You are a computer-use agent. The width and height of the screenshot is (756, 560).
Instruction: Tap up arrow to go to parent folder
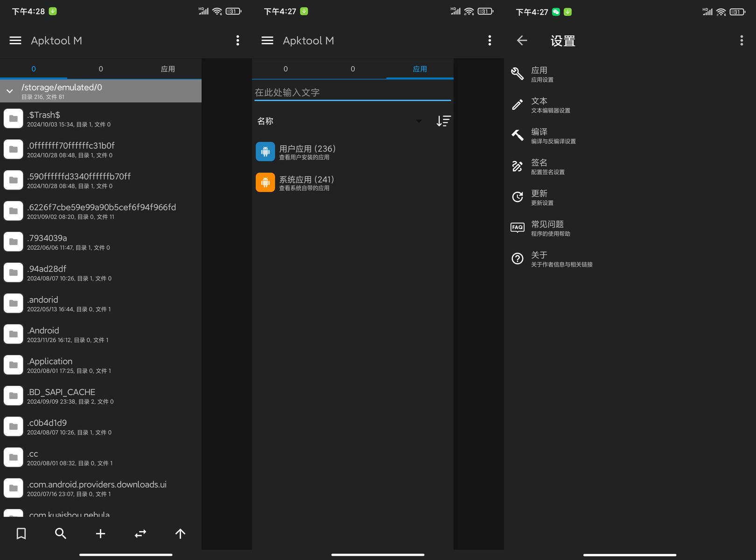tap(180, 533)
